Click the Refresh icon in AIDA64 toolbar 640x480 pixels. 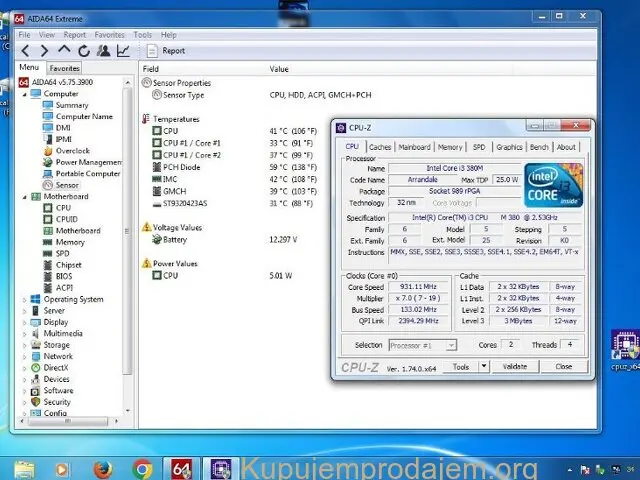coord(84,50)
